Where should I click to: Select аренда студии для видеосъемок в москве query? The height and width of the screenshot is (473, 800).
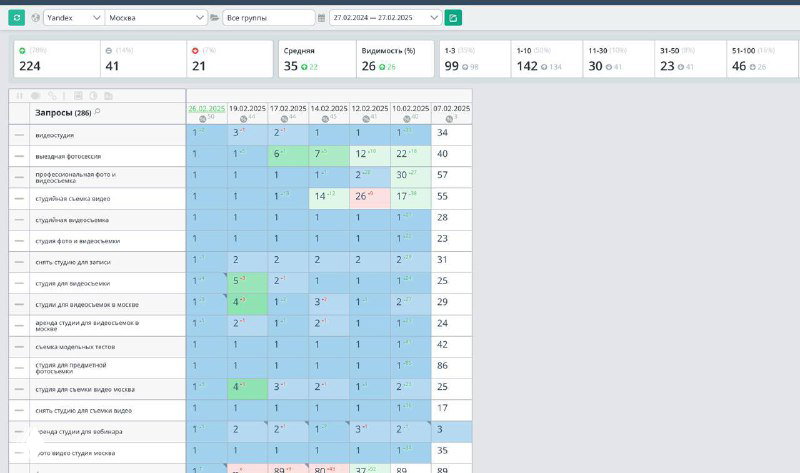[x=87, y=326]
